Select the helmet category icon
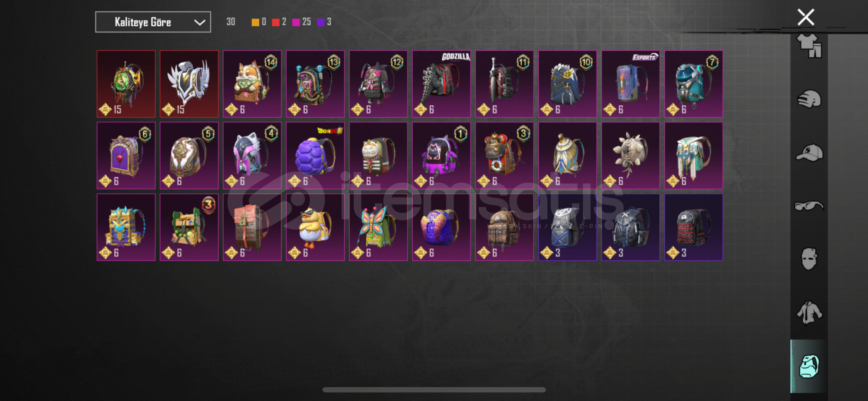This screenshot has width=868, height=401. [809, 99]
